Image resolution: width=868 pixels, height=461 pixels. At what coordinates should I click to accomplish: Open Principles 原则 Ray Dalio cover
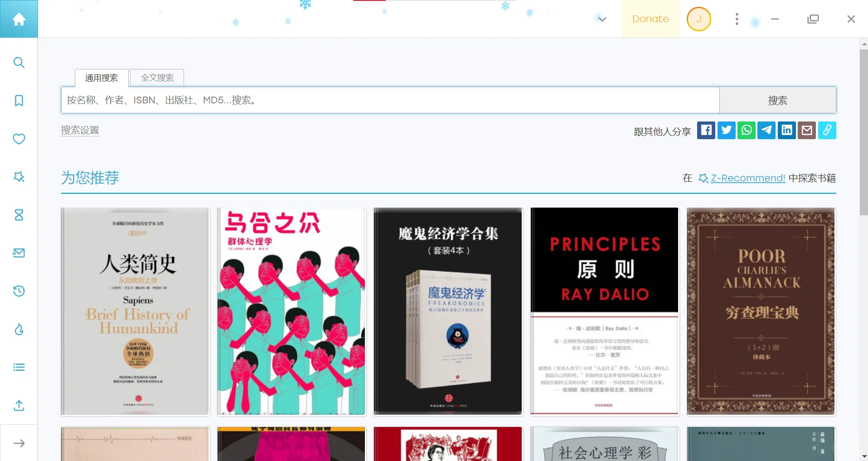click(x=605, y=311)
